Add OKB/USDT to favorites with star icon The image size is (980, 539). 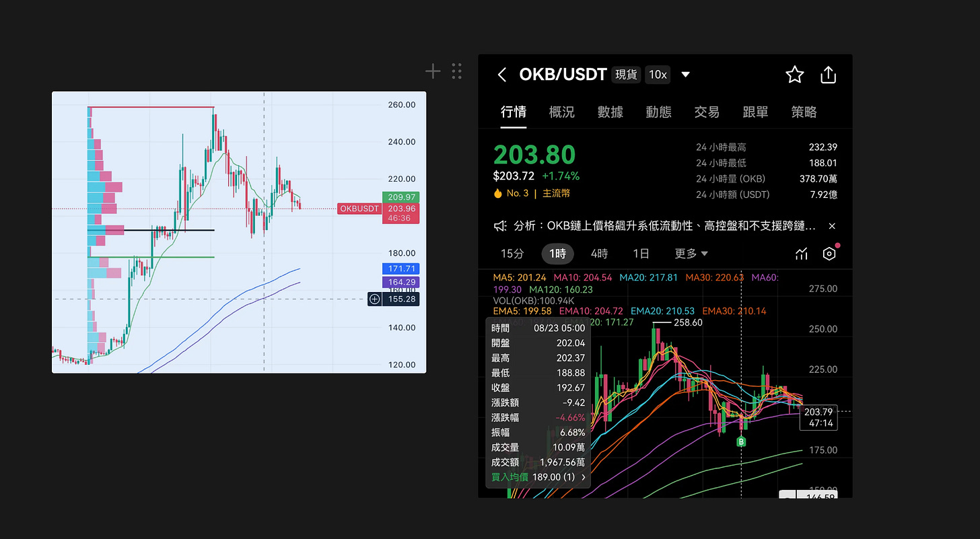(x=795, y=75)
